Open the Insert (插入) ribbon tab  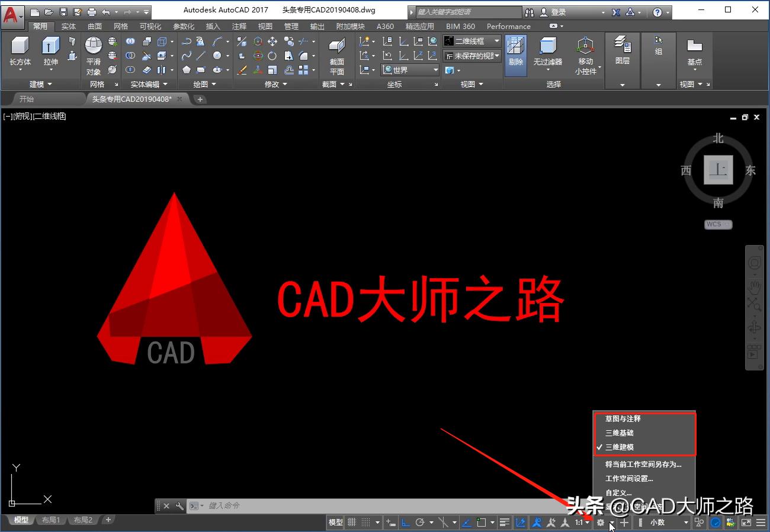click(x=213, y=26)
